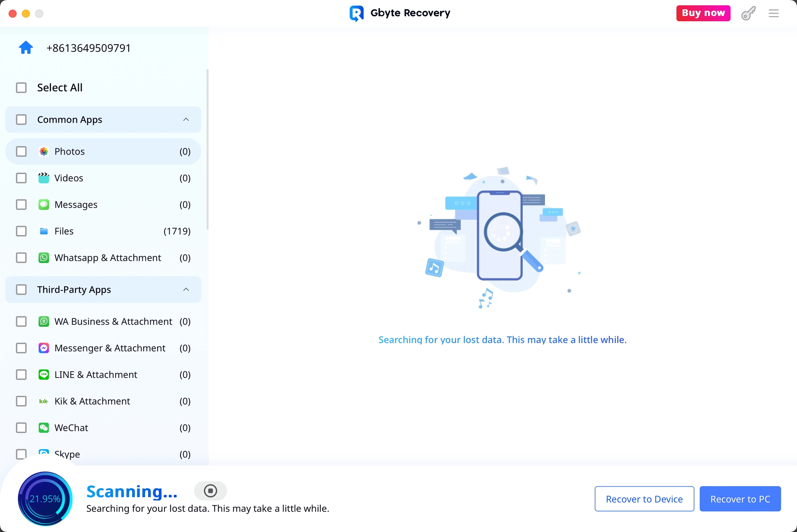Collapse the Common Apps section chevron
The height and width of the screenshot is (532, 797).
(186, 119)
